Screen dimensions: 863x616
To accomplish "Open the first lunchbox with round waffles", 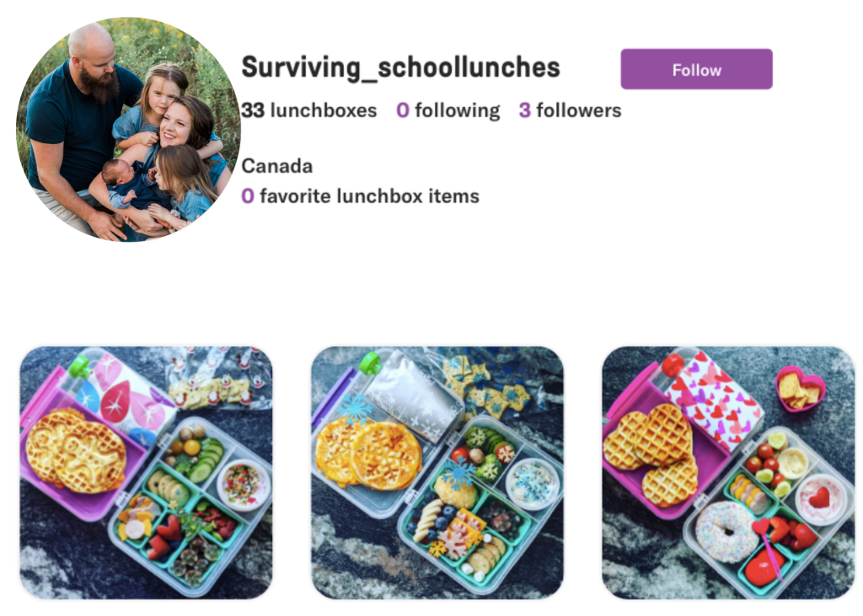I will tap(146, 472).
